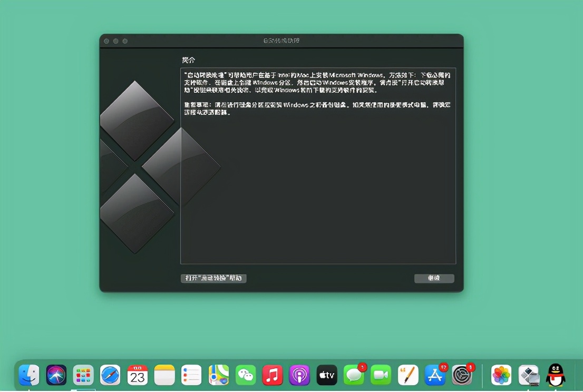Launch Safari browser from the Dock
The width and height of the screenshot is (583, 392).
(110, 375)
